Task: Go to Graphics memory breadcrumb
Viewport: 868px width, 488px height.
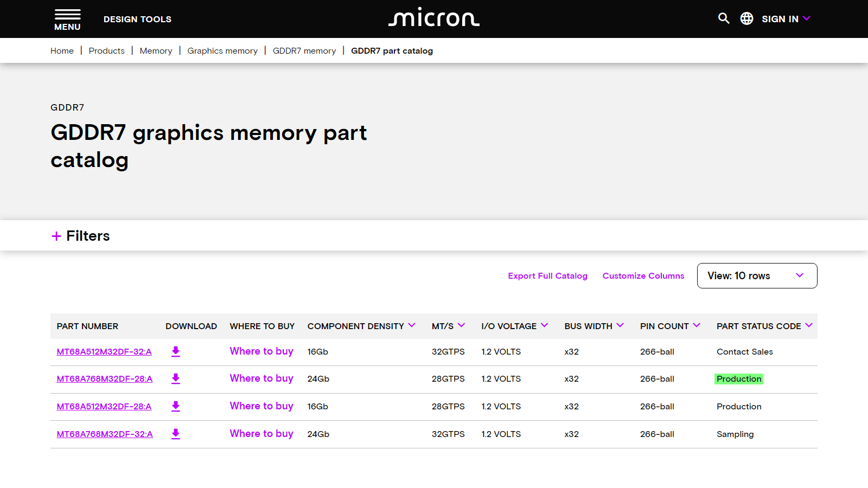Action: pyautogui.click(x=222, y=51)
